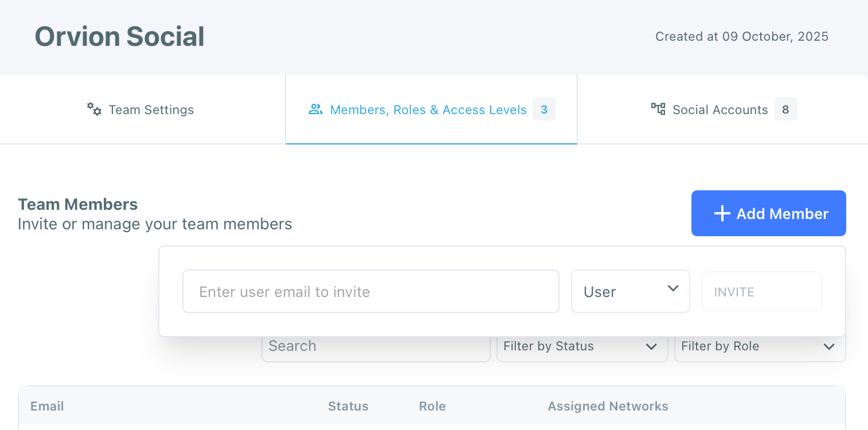
Task: Open the Filter by Role dropdown
Action: click(x=759, y=346)
